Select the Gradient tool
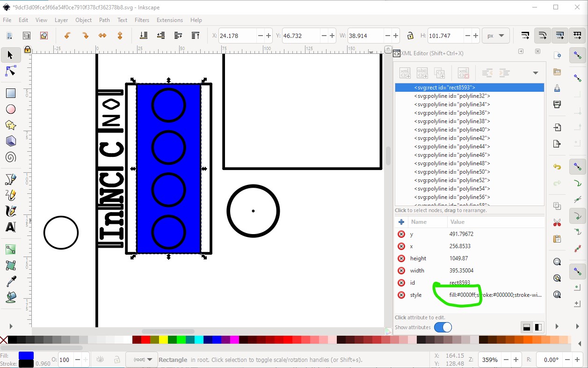This screenshot has height=368, width=588. pyautogui.click(x=10, y=250)
